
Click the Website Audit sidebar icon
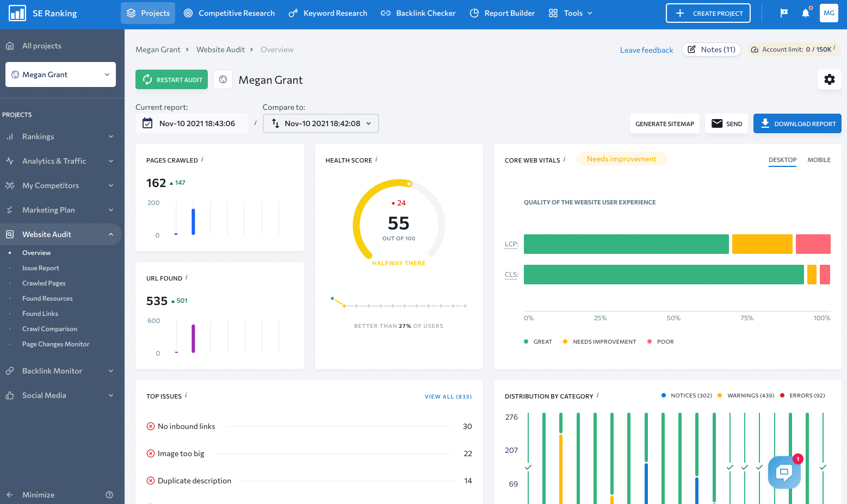pyautogui.click(x=10, y=234)
